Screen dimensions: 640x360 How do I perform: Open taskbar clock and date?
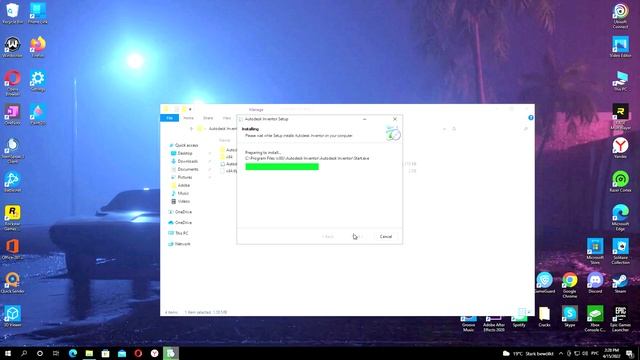pyautogui.click(x=611, y=353)
